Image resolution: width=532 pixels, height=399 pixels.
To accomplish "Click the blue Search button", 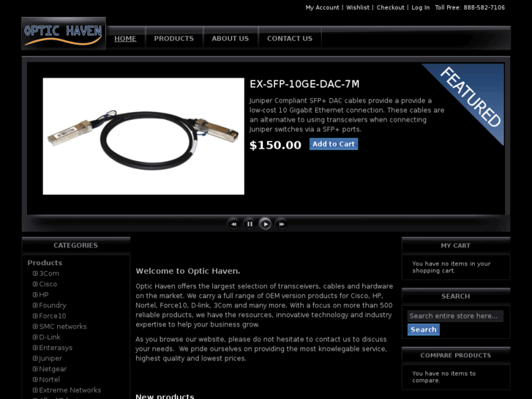I will (424, 329).
